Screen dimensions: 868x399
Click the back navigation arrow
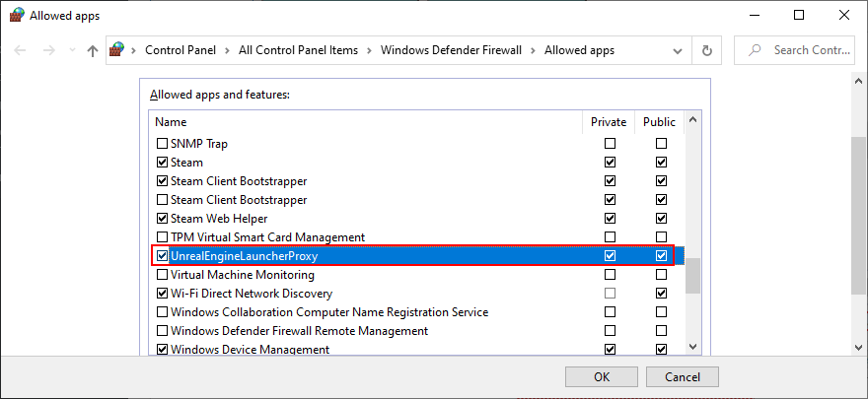coord(21,50)
